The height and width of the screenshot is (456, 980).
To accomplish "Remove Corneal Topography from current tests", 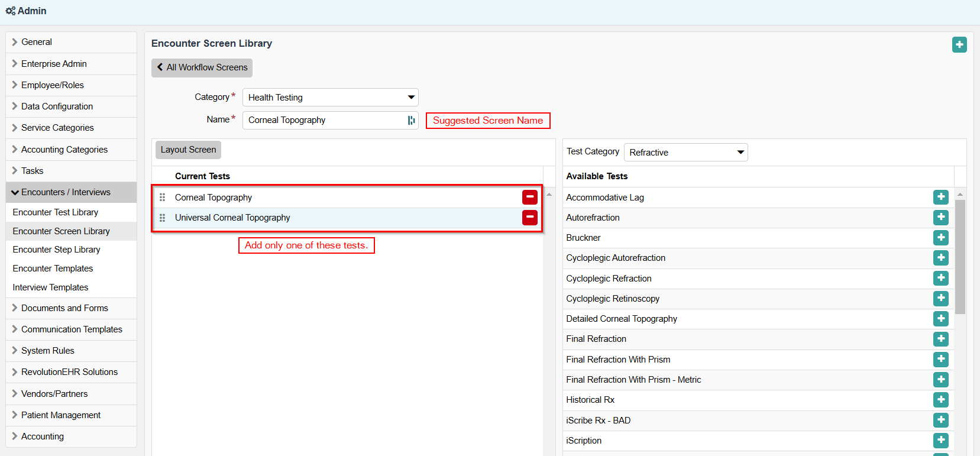I will [529, 198].
